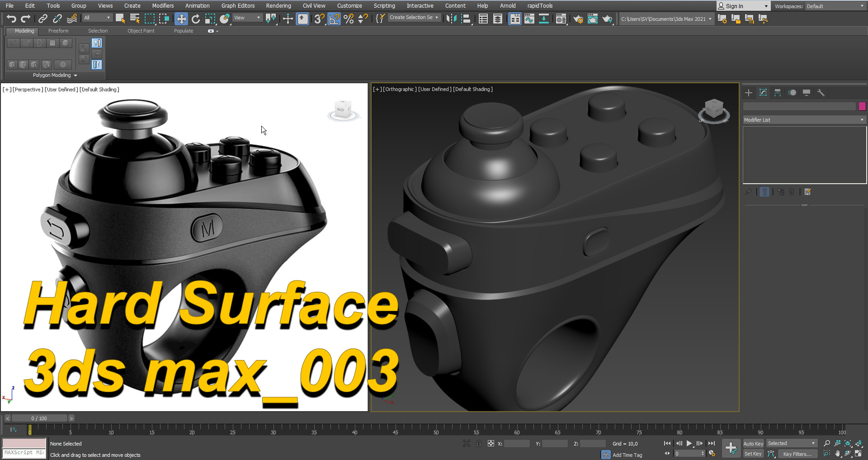Open the Create command panel tab
This screenshot has height=460, width=868.
pos(749,93)
